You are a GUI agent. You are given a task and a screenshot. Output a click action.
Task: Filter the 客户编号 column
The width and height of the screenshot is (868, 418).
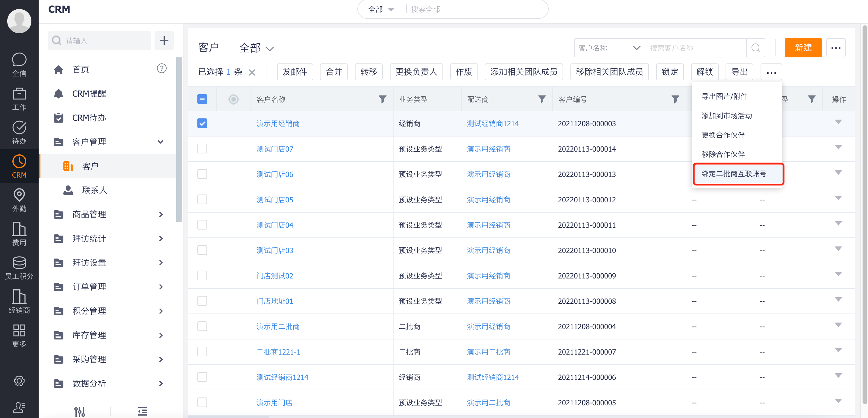tap(675, 99)
